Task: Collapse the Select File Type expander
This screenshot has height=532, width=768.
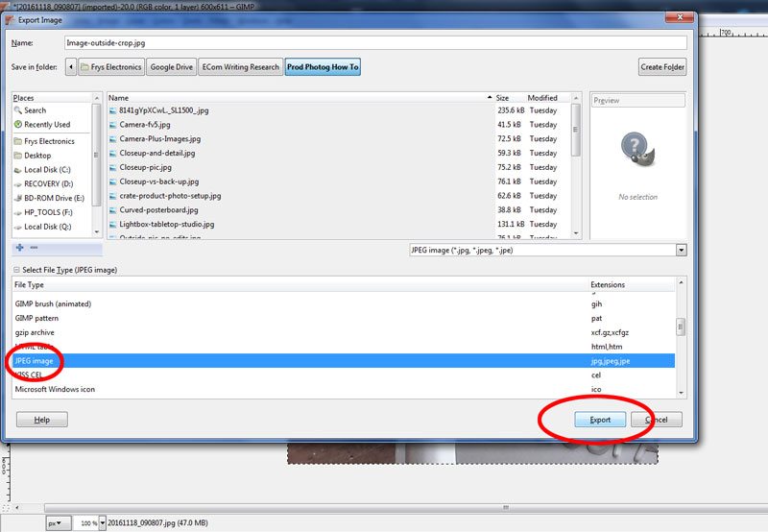Action: (x=16, y=270)
